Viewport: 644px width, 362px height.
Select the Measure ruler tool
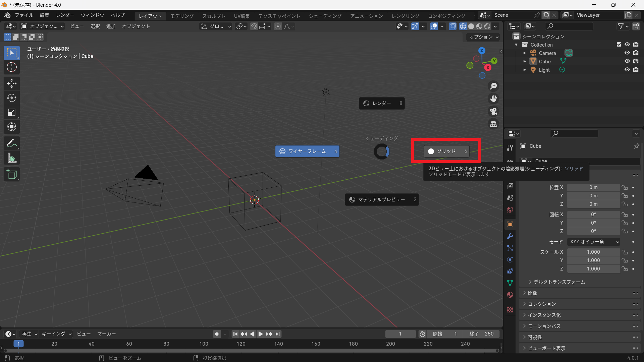(x=12, y=158)
